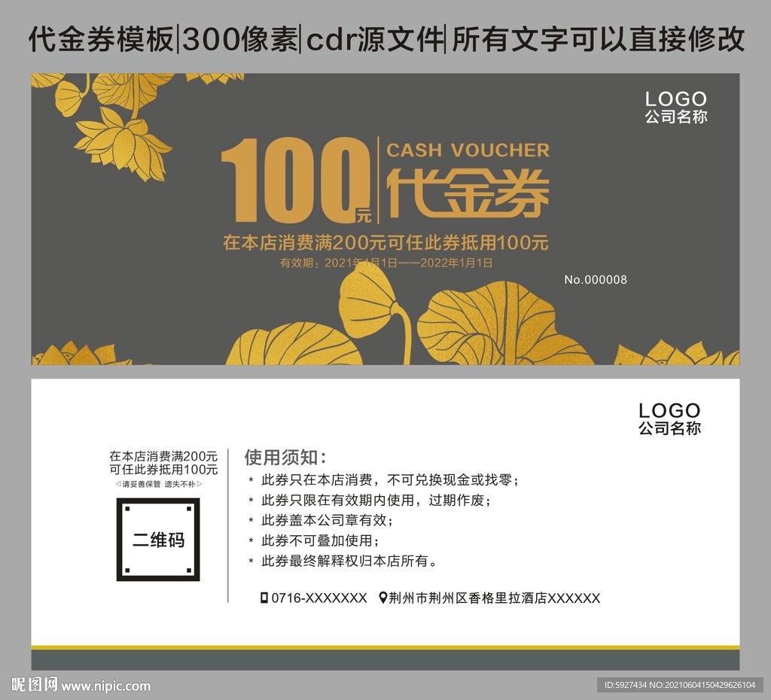Click the CASH VOUCHER heading
The height and width of the screenshot is (700, 771).
point(468,150)
